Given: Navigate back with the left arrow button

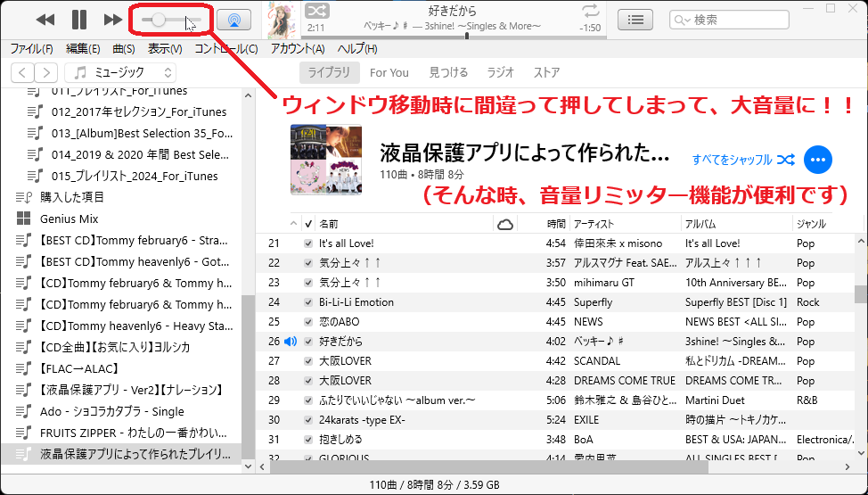Looking at the screenshot, I should [x=23, y=72].
